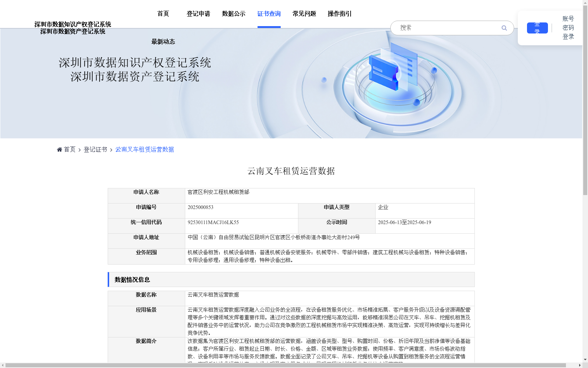Open the 最新动态 navigation item

click(x=163, y=42)
